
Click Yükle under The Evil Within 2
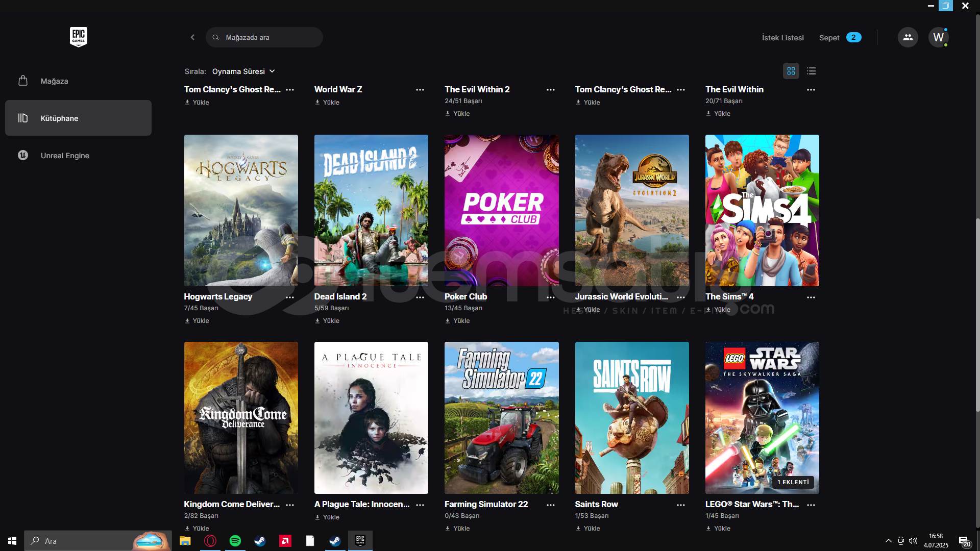[x=457, y=114]
